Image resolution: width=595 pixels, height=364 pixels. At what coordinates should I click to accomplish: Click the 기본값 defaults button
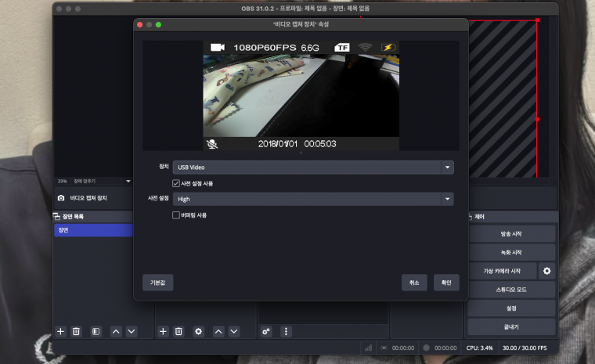158,283
